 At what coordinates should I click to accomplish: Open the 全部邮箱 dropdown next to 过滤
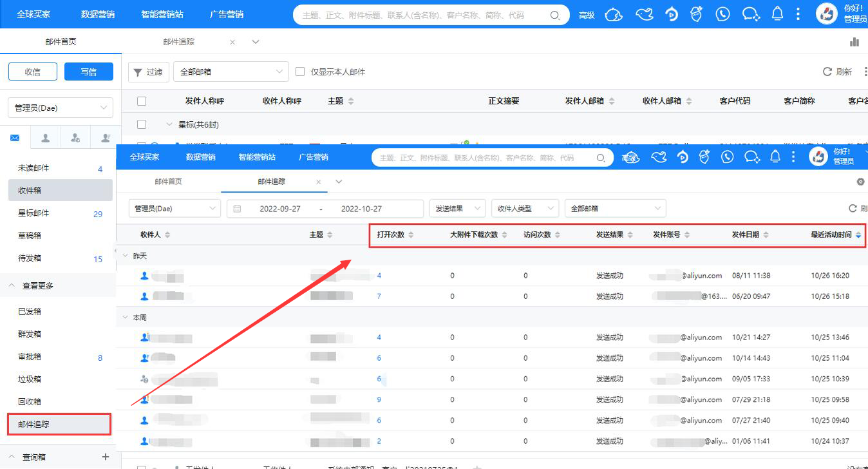231,72
